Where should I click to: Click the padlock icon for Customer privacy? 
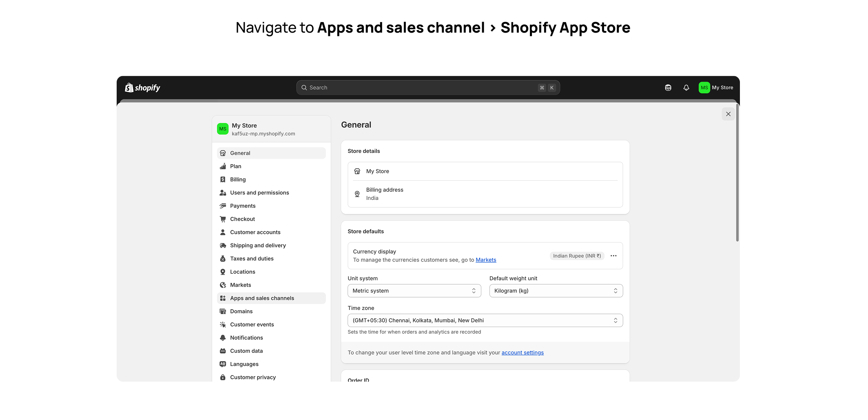223,377
